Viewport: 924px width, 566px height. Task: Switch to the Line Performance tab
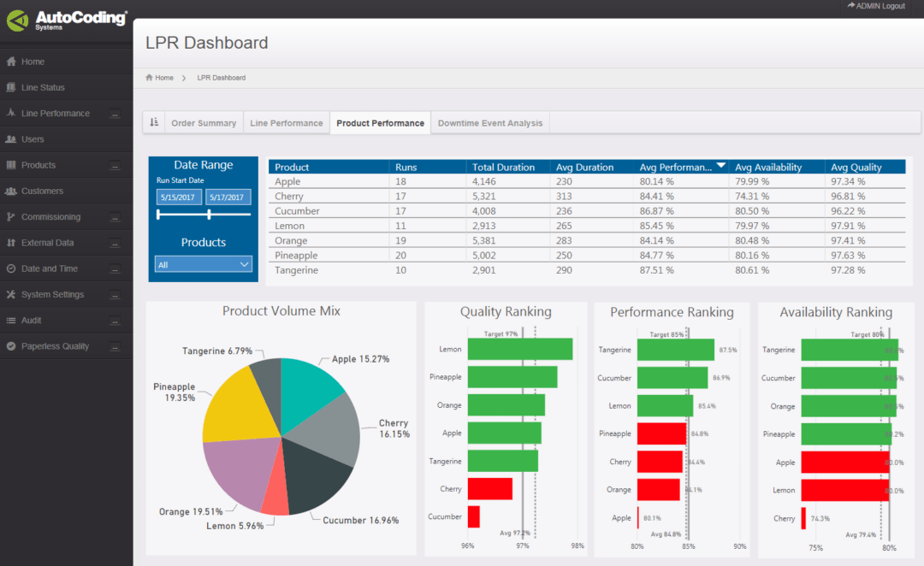tap(287, 123)
